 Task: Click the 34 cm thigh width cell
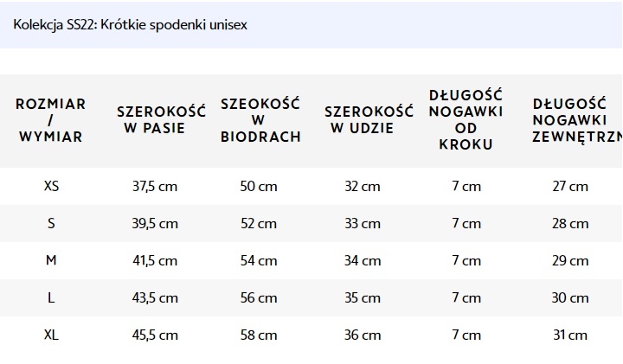[363, 260]
